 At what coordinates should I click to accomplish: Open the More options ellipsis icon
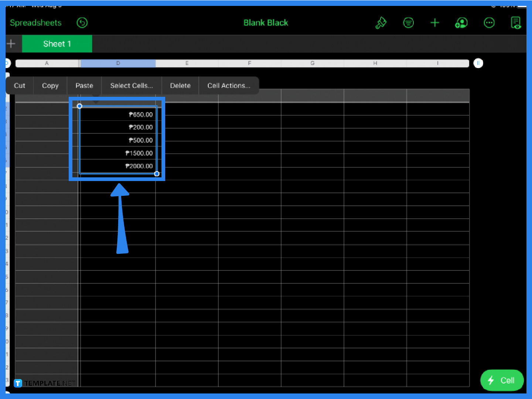click(x=489, y=23)
